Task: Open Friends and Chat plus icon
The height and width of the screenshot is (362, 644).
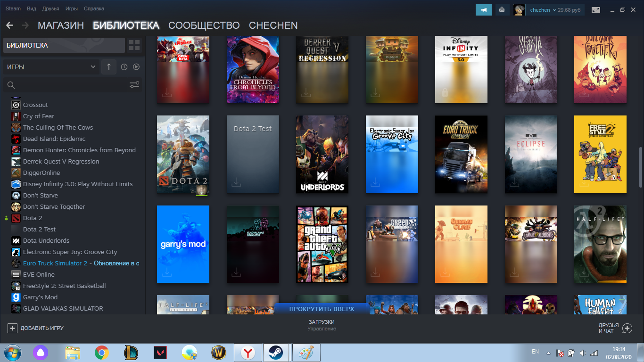Action: tap(627, 328)
